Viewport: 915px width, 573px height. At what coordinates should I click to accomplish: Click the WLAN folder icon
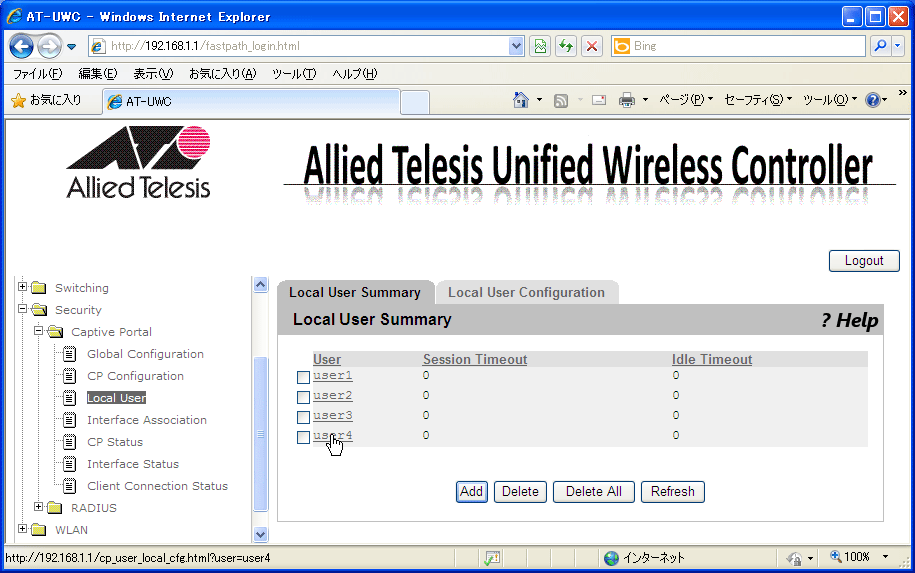[39, 530]
